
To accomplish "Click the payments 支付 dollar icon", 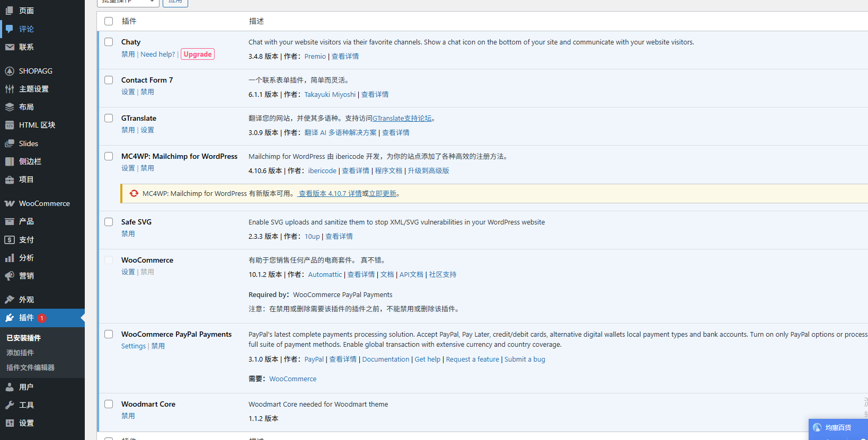I will [10, 240].
